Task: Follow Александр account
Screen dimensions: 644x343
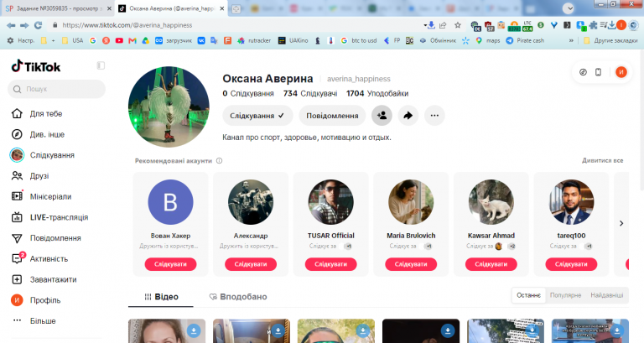Action: [251, 264]
